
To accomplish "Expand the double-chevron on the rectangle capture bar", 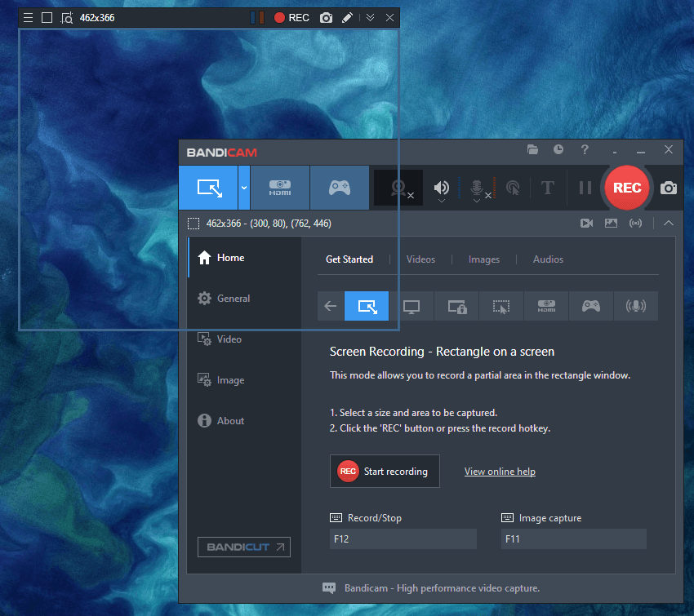I will point(370,17).
